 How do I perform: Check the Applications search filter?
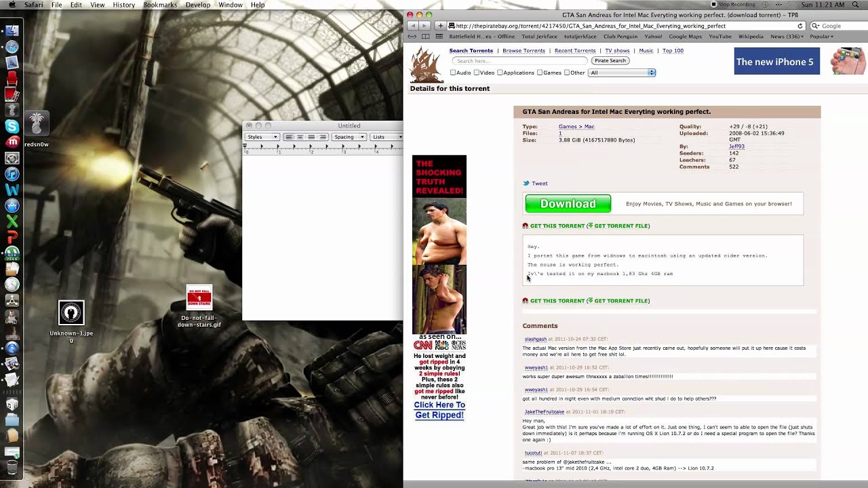pos(500,73)
